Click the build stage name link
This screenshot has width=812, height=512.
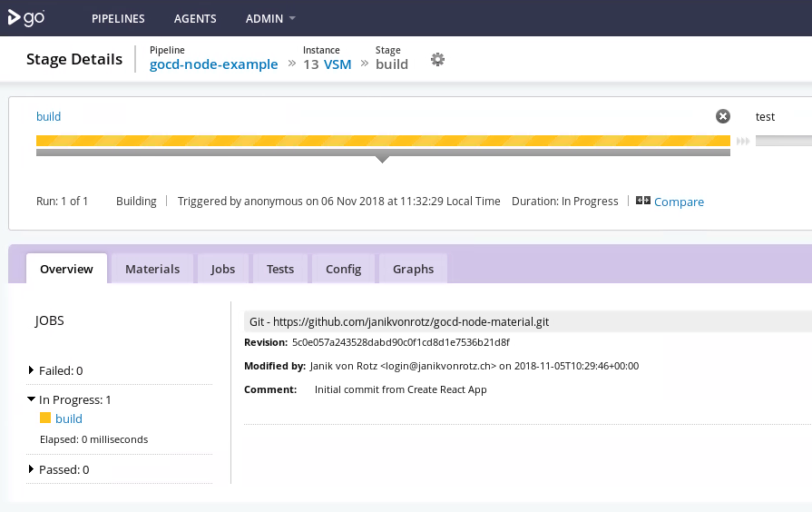(48, 116)
